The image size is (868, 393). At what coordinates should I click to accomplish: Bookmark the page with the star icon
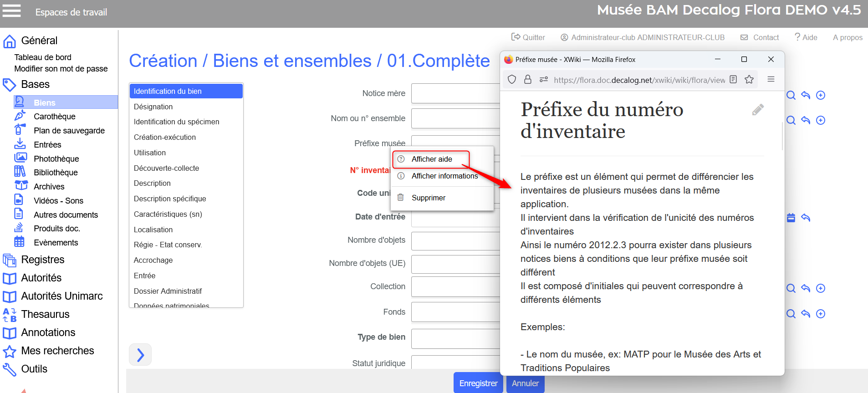(749, 80)
